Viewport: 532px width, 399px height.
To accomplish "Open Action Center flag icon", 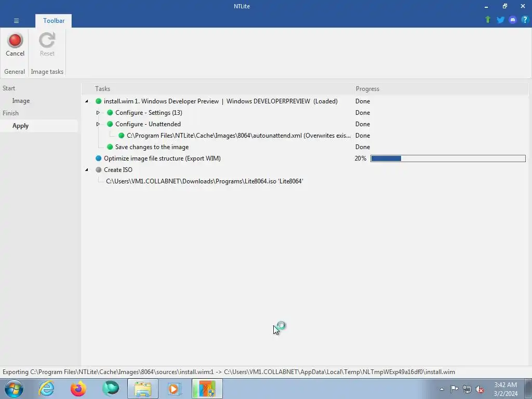I will point(454,389).
